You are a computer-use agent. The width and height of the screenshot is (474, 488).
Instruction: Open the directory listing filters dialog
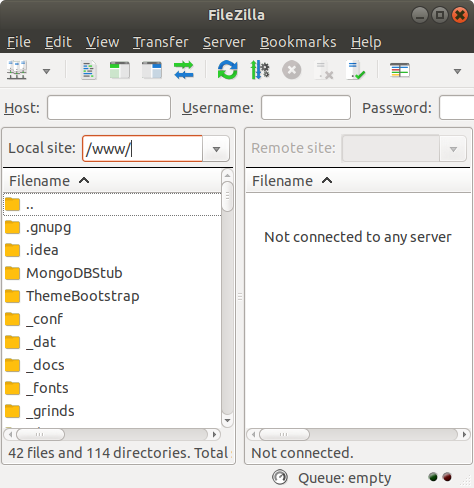click(x=400, y=70)
